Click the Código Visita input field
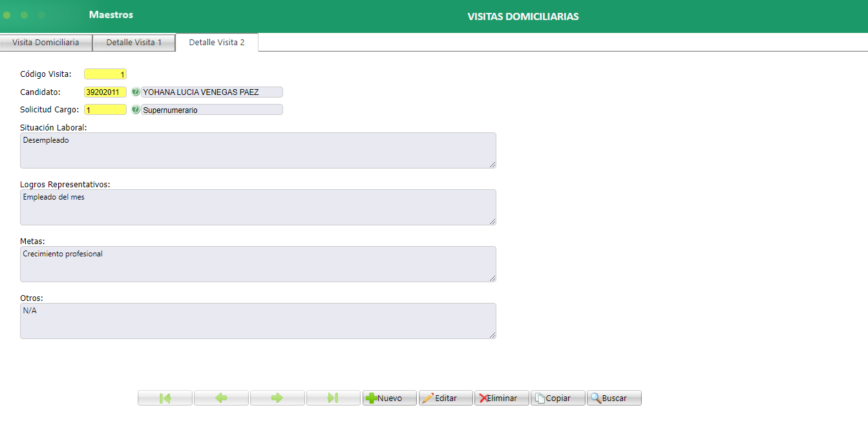The width and height of the screenshot is (868, 423). point(105,74)
